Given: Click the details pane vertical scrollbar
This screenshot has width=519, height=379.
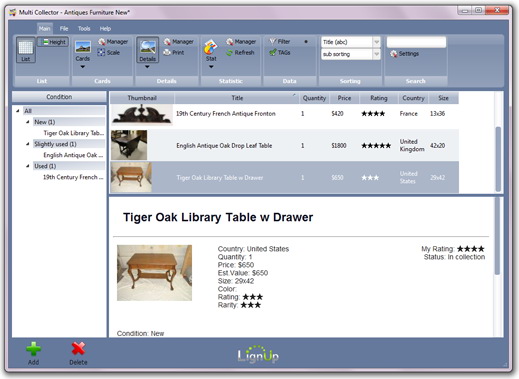Looking at the screenshot, I should pos(497,236).
